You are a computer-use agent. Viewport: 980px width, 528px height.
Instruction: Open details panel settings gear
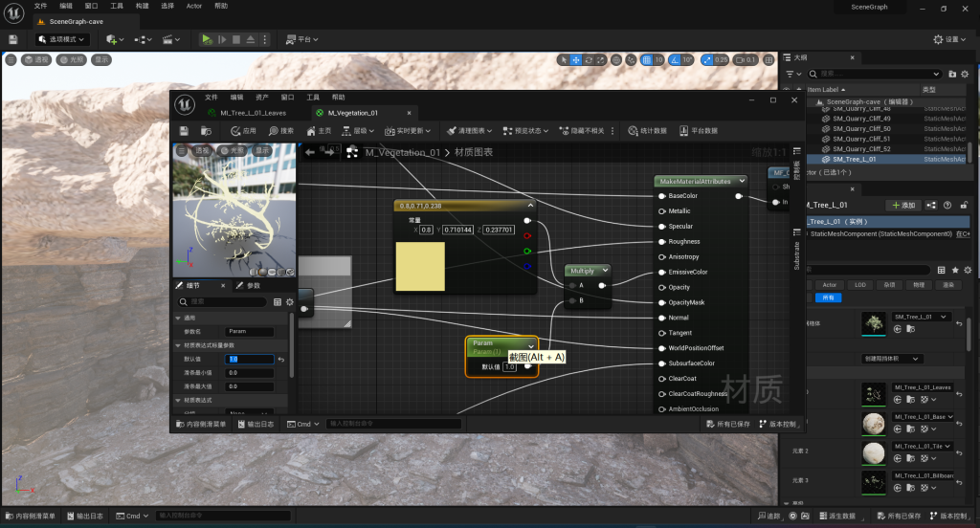[x=289, y=302]
